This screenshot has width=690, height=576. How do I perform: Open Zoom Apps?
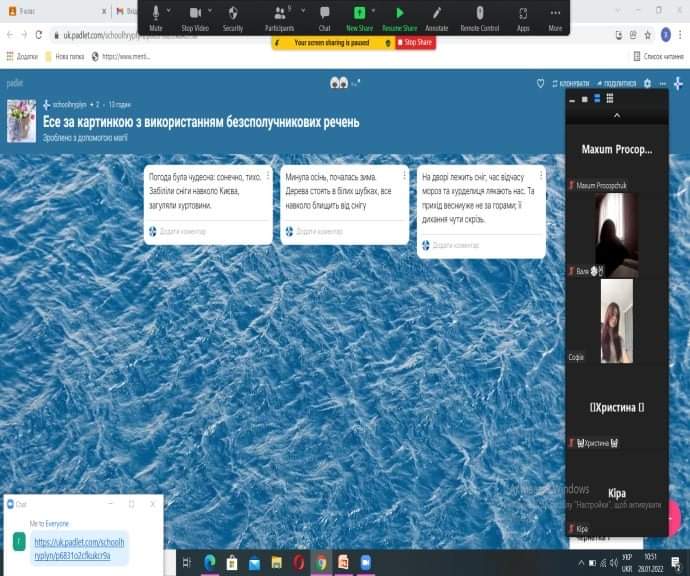523,18
